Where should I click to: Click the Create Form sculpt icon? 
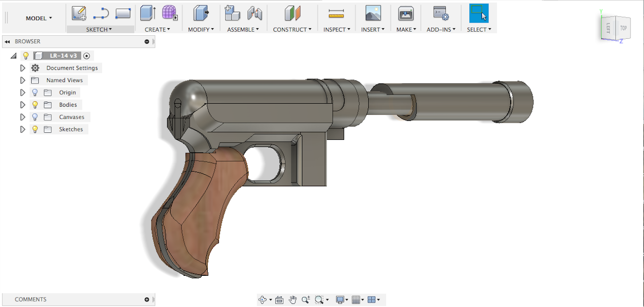170,13
